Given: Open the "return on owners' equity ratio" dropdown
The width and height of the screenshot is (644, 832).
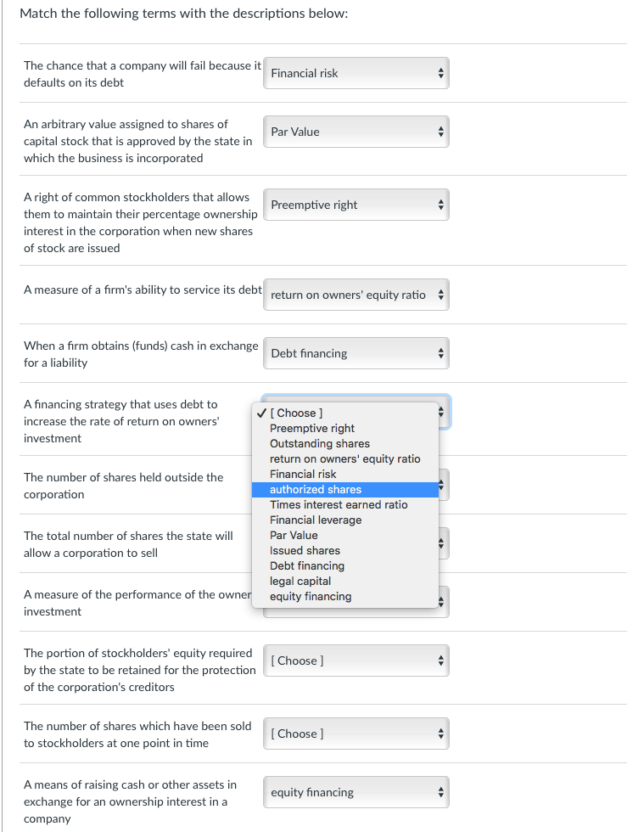Looking at the screenshot, I should pyautogui.click(x=356, y=295).
